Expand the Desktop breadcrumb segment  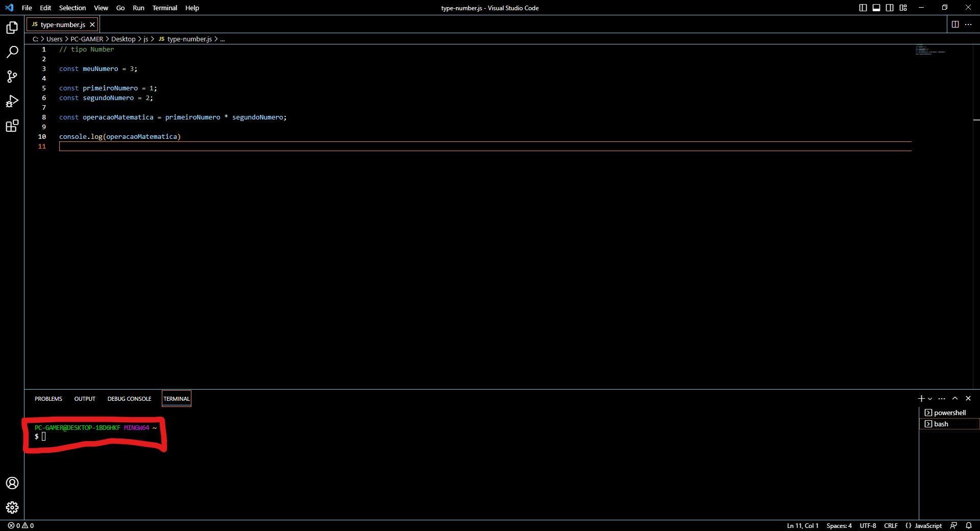[x=124, y=39]
